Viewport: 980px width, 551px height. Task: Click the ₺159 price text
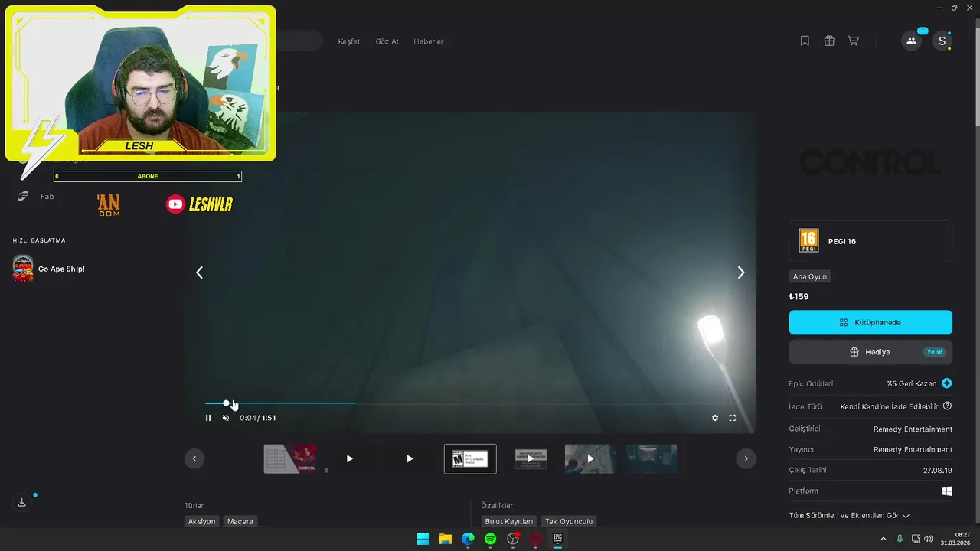799,296
